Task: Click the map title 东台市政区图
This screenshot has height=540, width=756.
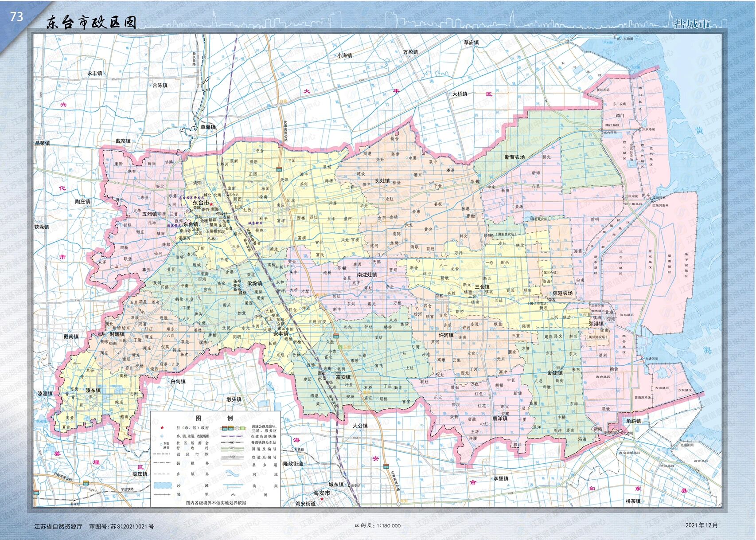Action: pyautogui.click(x=91, y=23)
